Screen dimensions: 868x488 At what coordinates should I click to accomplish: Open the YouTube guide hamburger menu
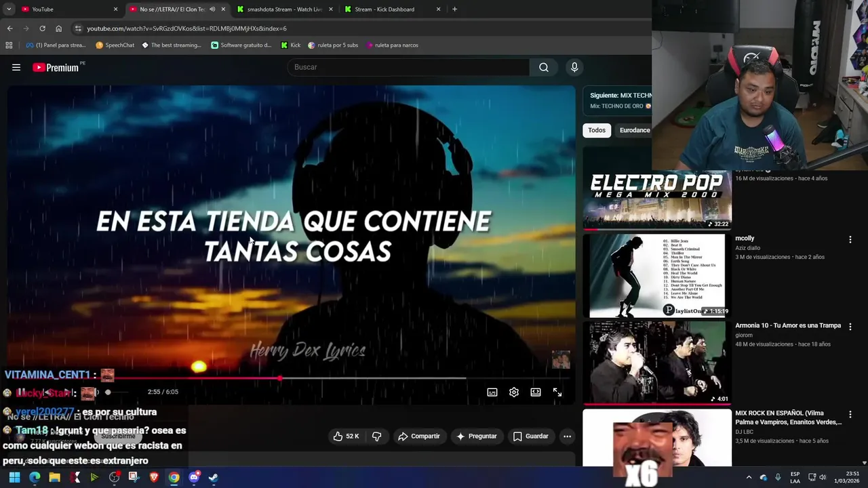(x=16, y=67)
